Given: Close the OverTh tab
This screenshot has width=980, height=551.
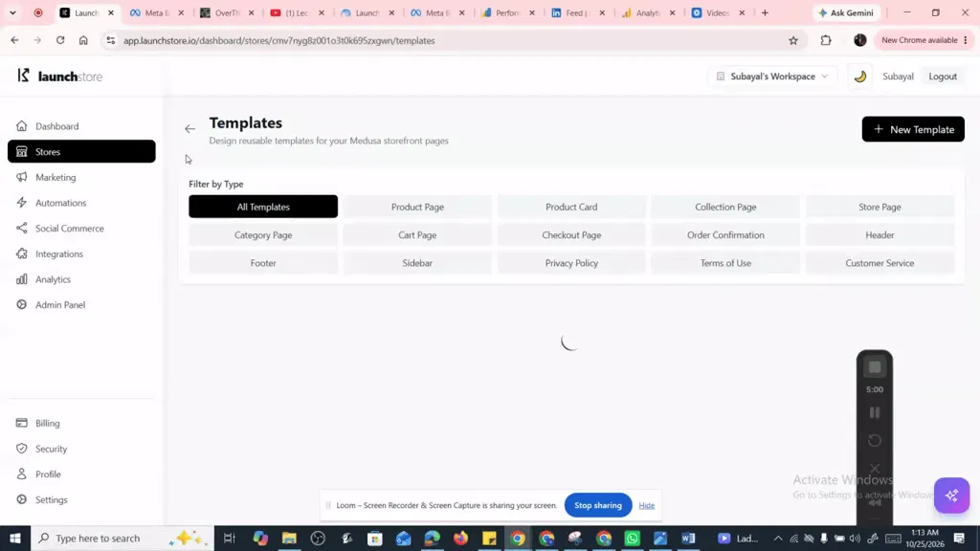Looking at the screenshot, I should (252, 12).
